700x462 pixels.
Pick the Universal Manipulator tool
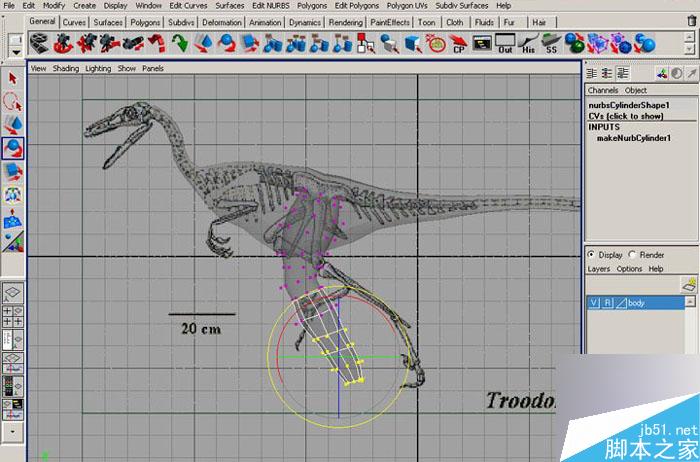click(13, 195)
